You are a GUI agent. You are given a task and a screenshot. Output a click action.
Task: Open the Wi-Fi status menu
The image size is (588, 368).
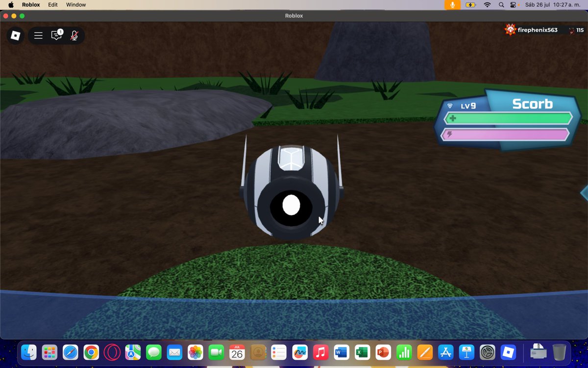point(487,4)
